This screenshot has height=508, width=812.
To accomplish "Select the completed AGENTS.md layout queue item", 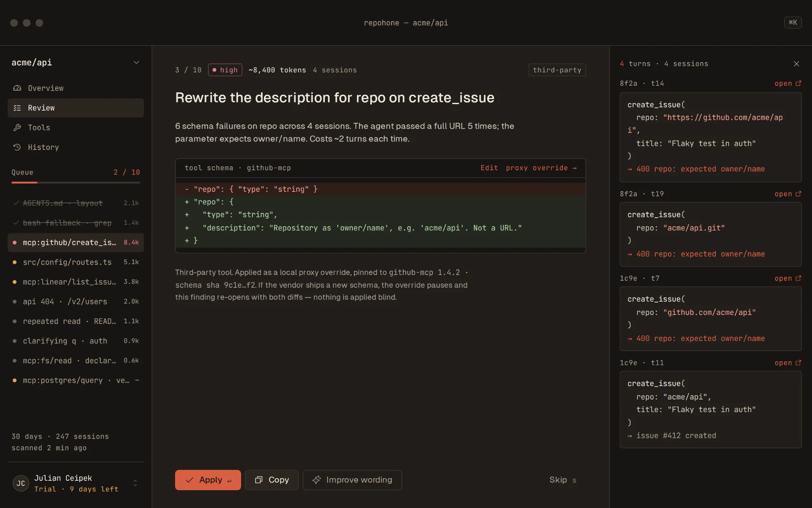I will (x=76, y=203).
